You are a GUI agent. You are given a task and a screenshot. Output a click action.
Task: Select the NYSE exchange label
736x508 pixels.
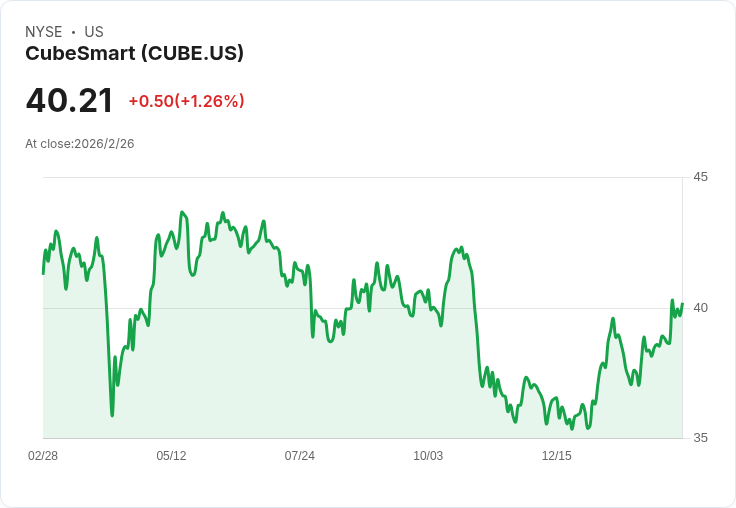[44, 32]
